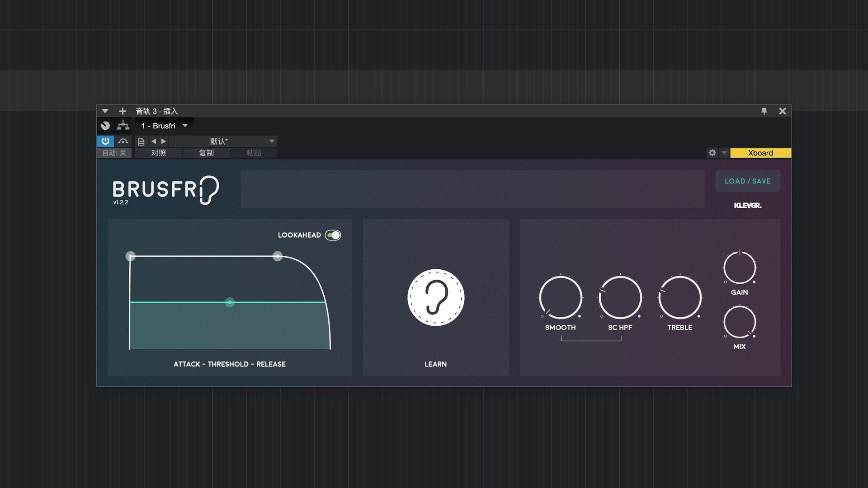Click the yellow Xboard button
The width and height of the screenshot is (868, 488).
click(761, 153)
